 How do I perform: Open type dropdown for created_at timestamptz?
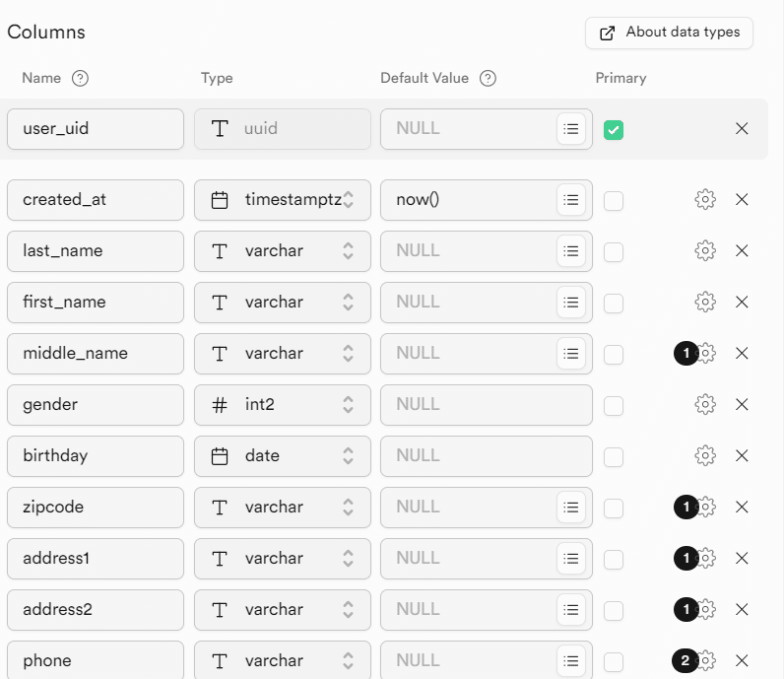coord(283,199)
